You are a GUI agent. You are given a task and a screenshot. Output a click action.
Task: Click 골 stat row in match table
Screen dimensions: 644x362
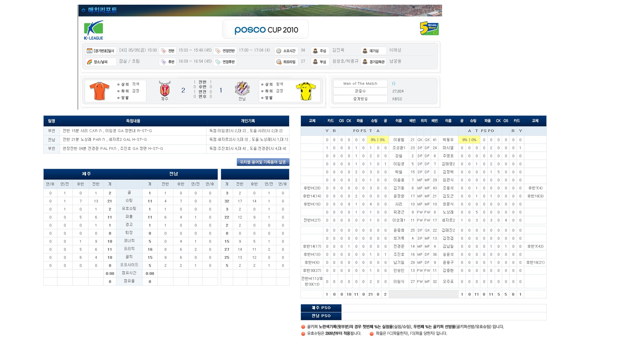[130, 193]
